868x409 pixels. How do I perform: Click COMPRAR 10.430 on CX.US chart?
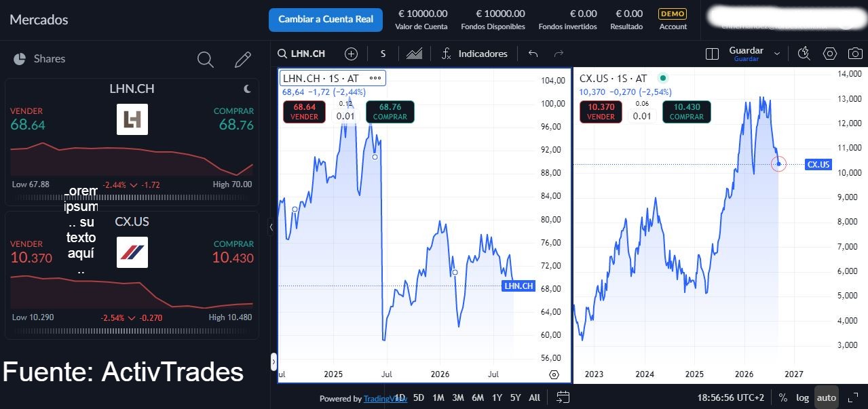(x=687, y=112)
